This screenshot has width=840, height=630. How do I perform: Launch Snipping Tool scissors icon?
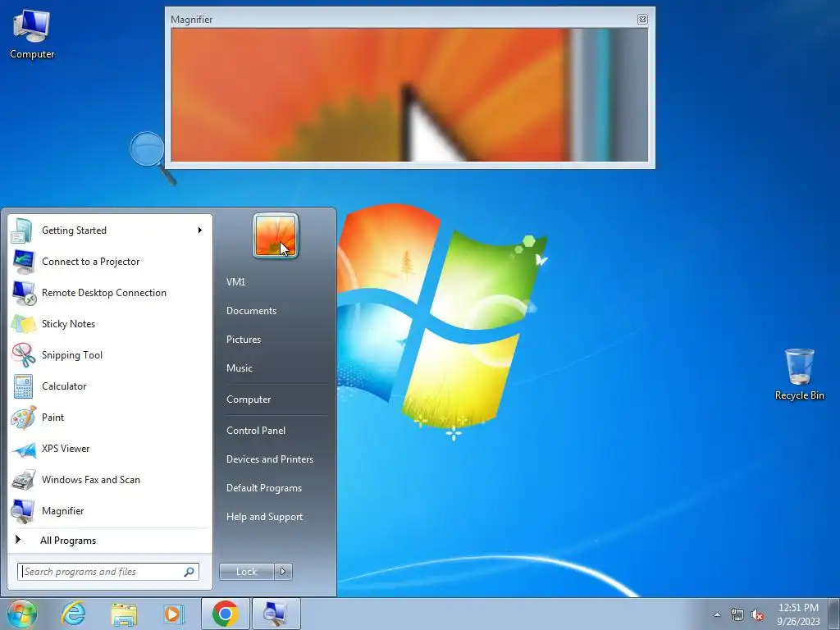point(23,355)
